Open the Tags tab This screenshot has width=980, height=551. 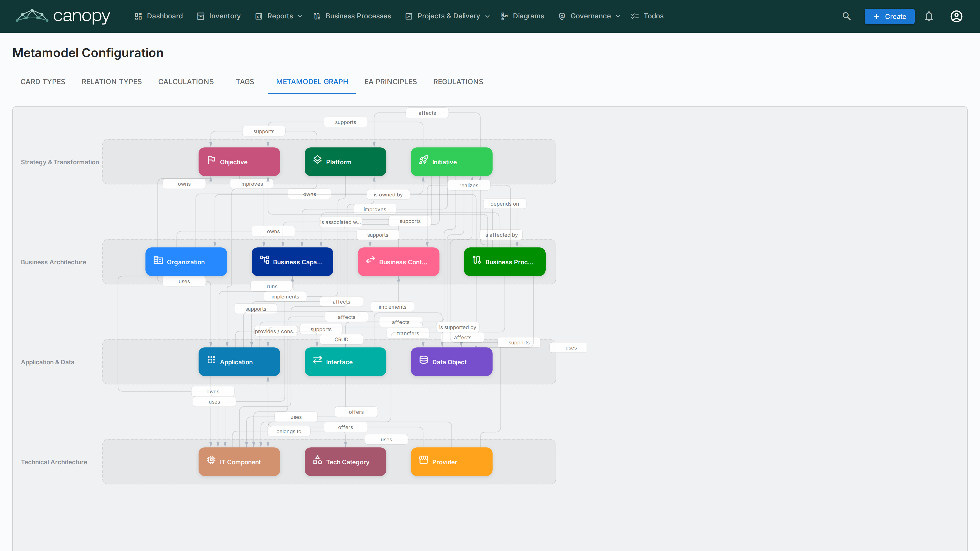245,82
